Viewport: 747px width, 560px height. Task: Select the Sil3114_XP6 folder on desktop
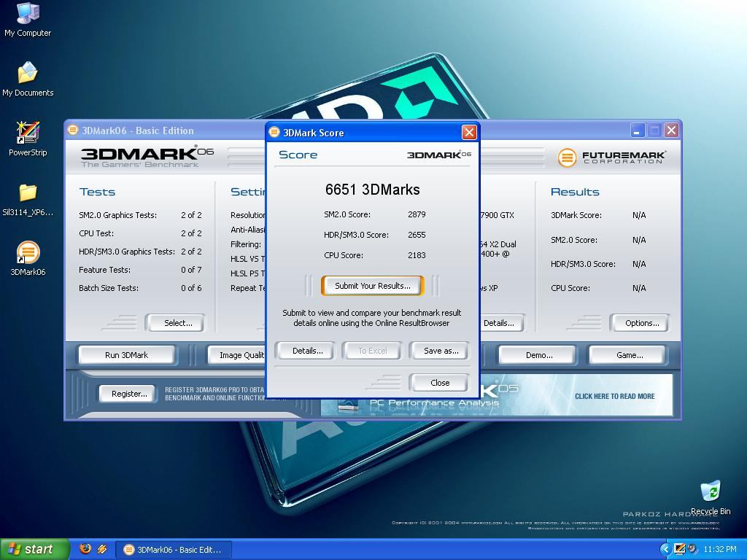[x=28, y=199]
